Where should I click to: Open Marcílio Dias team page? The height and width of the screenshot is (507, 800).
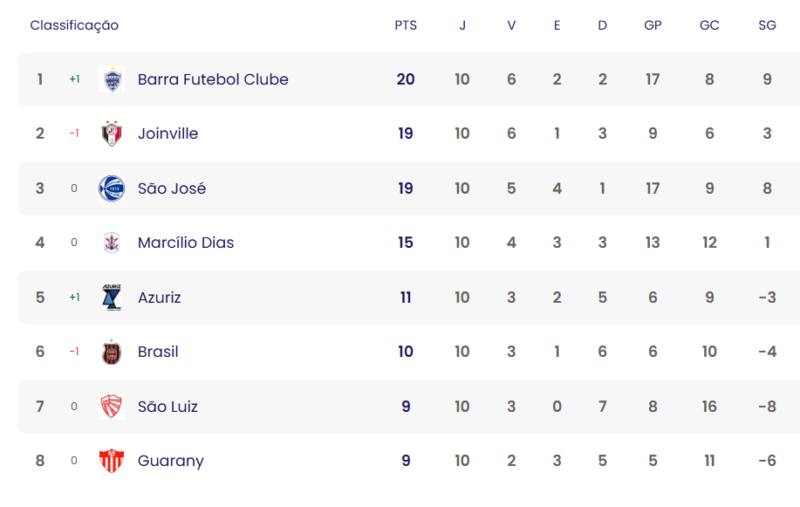pos(186,243)
